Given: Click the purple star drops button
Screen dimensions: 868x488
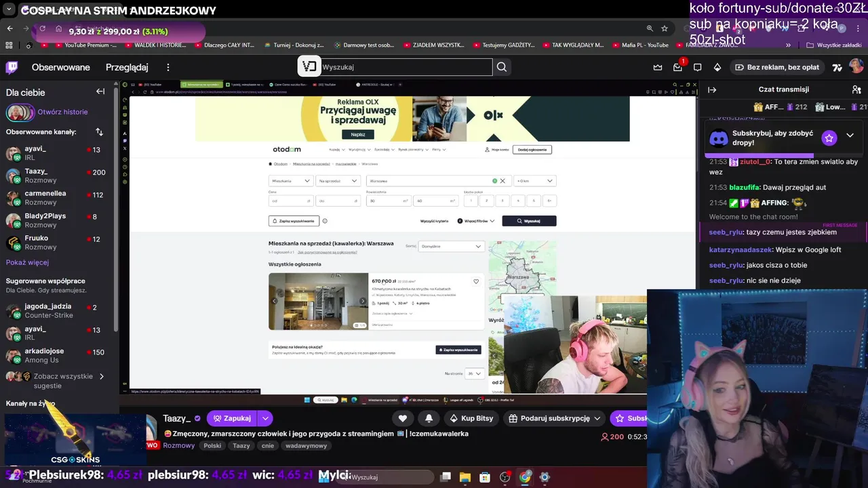Looking at the screenshot, I should pos(829,138).
